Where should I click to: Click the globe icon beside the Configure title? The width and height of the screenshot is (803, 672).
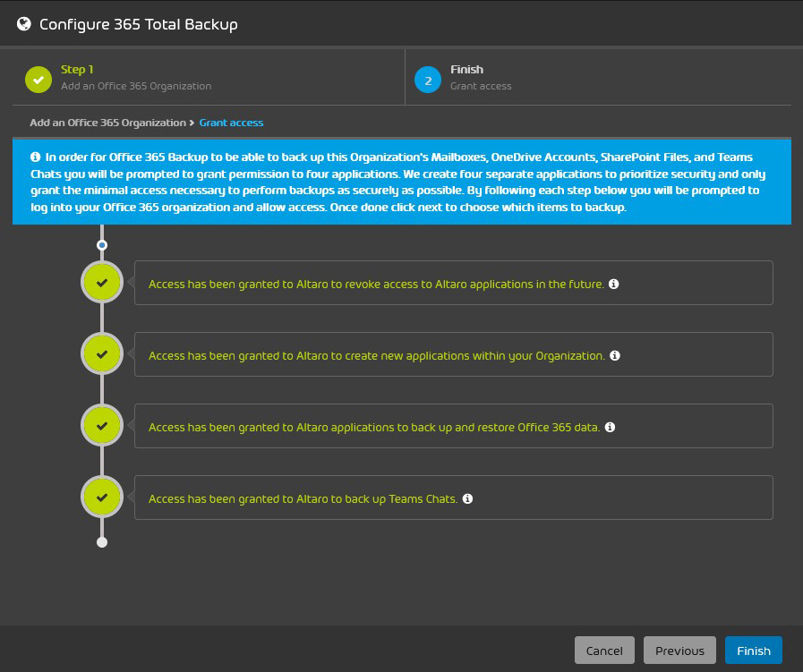pos(24,24)
